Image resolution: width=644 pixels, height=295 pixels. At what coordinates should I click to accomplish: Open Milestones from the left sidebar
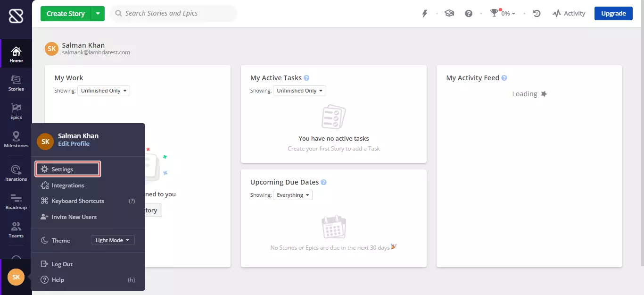point(16,140)
